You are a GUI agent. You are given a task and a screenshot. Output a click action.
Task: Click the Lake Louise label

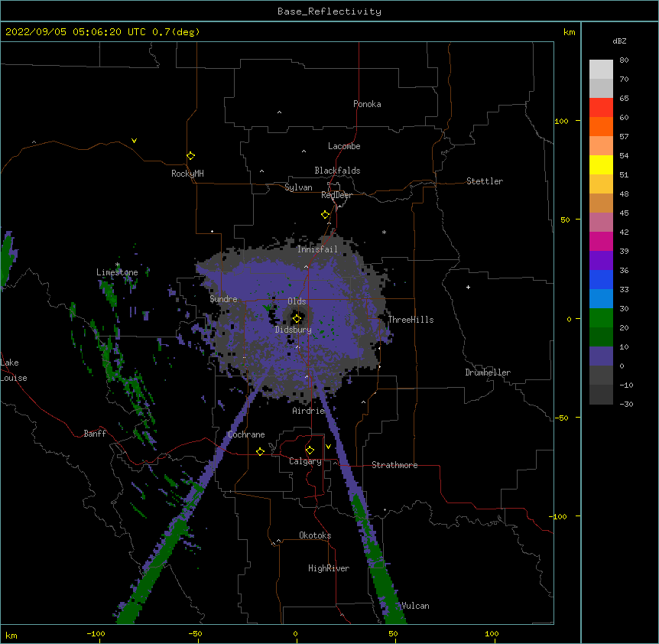tap(14, 370)
